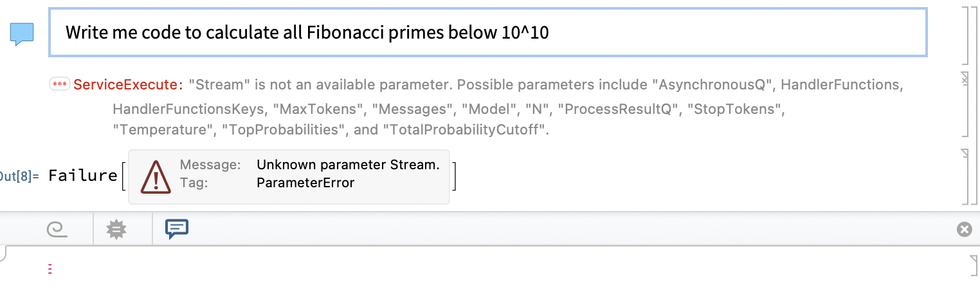Choose the Wolfram|Alpha starburst query icon
The height and width of the screenshot is (296, 980).
(116, 229)
